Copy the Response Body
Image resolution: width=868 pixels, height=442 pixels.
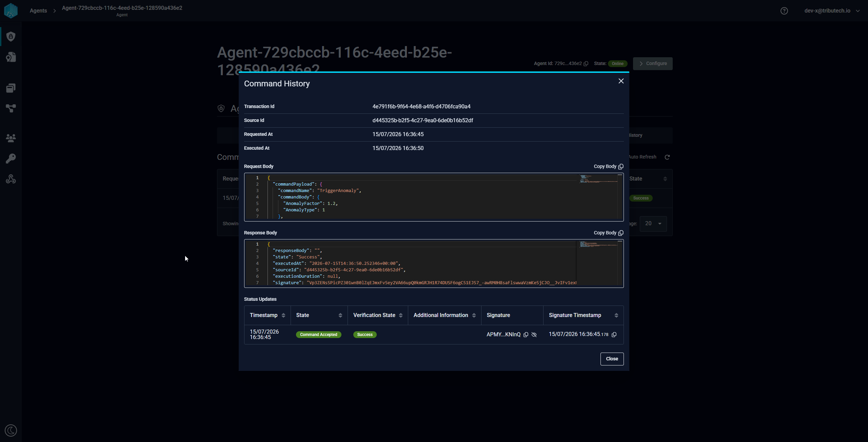[609, 233]
